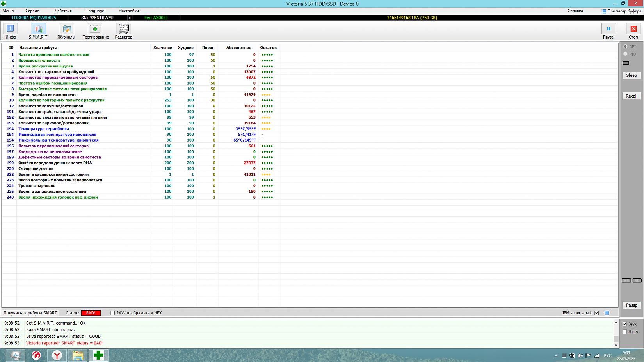Enable the Hints checkbox
The image size is (644, 362).
(625, 332)
